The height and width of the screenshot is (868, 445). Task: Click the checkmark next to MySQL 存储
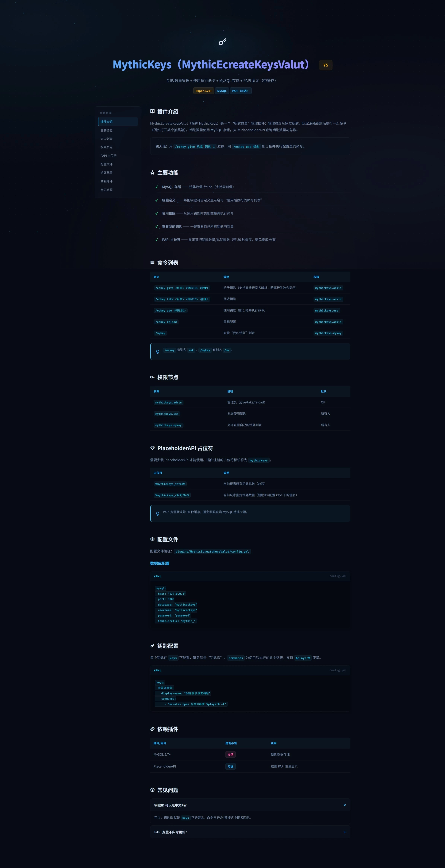point(157,187)
